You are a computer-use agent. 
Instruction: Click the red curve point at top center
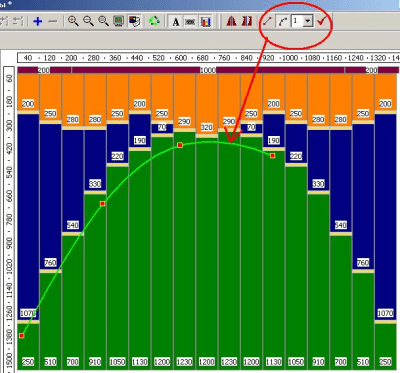point(180,145)
